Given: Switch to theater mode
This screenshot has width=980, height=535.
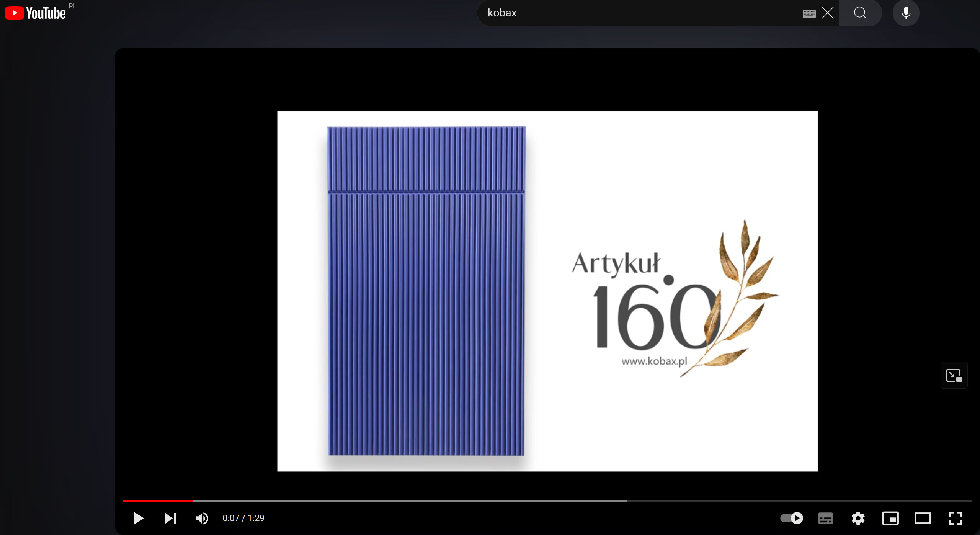Looking at the screenshot, I should [923, 518].
